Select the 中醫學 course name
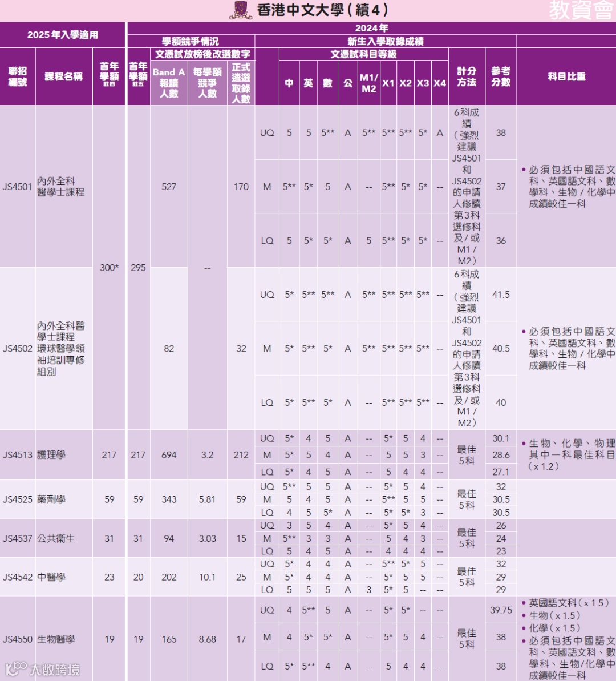Viewport: 616px width, 681px height. click(x=51, y=577)
